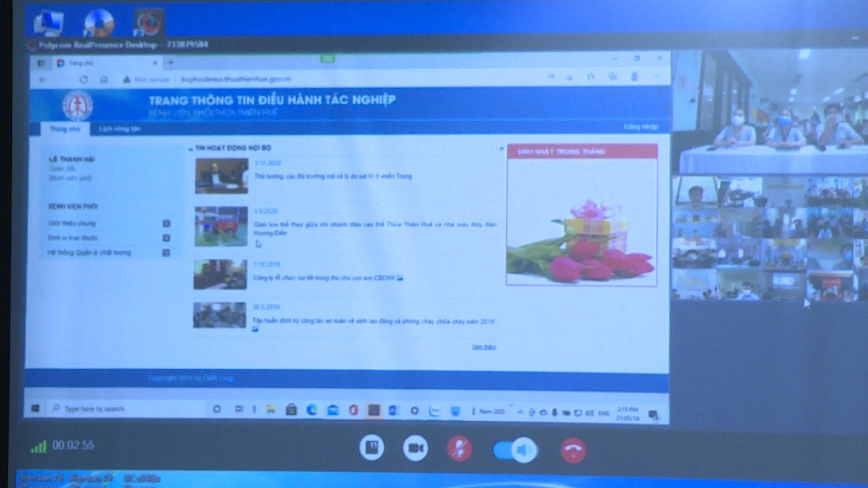Open Microsoft Edge from the taskbar
The height and width of the screenshot is (488, 868).
312,410
